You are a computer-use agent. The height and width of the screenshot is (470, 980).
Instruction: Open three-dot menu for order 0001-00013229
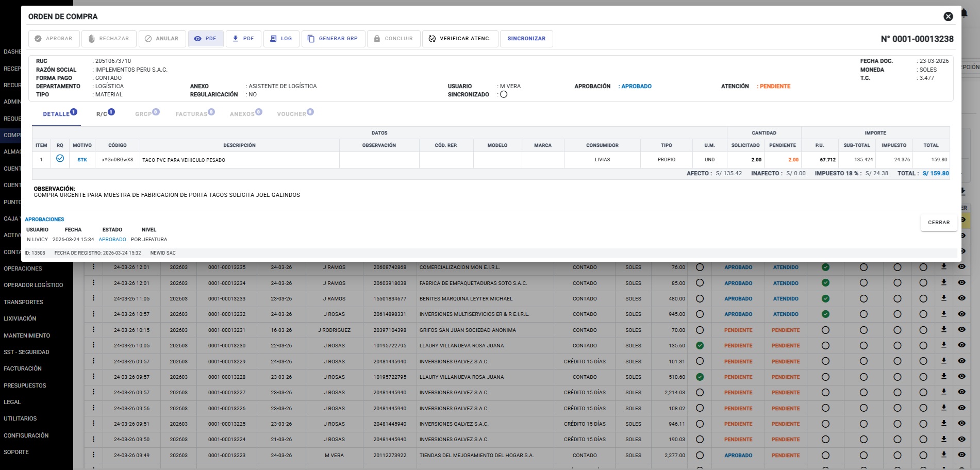click(x=93, y=361)
